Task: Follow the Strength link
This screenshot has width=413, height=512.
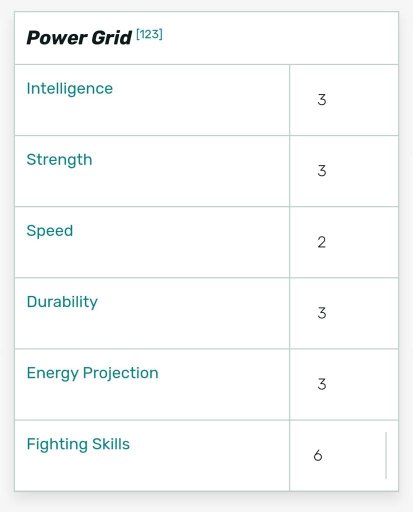Action: click(59, 160)
